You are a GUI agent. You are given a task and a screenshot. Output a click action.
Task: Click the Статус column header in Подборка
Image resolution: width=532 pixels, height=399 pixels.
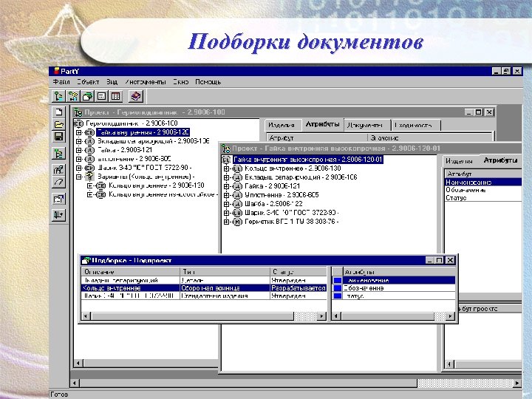(x=299, y=272)
